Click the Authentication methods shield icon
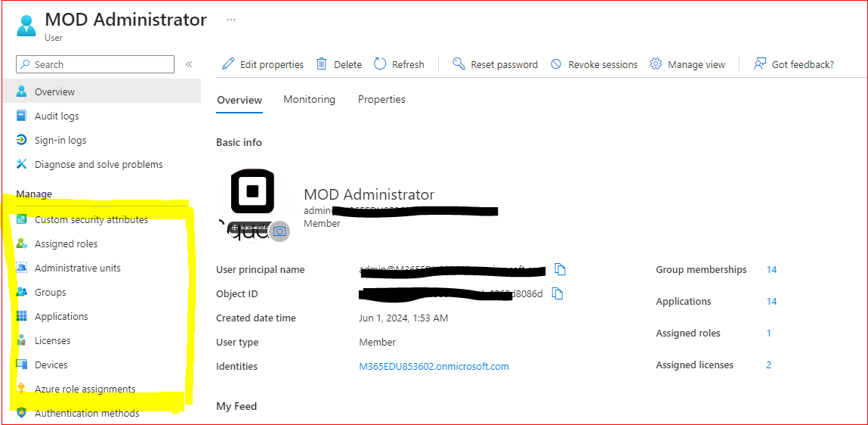The width and height of the screenshot is (868, 425). pos(22,414)
